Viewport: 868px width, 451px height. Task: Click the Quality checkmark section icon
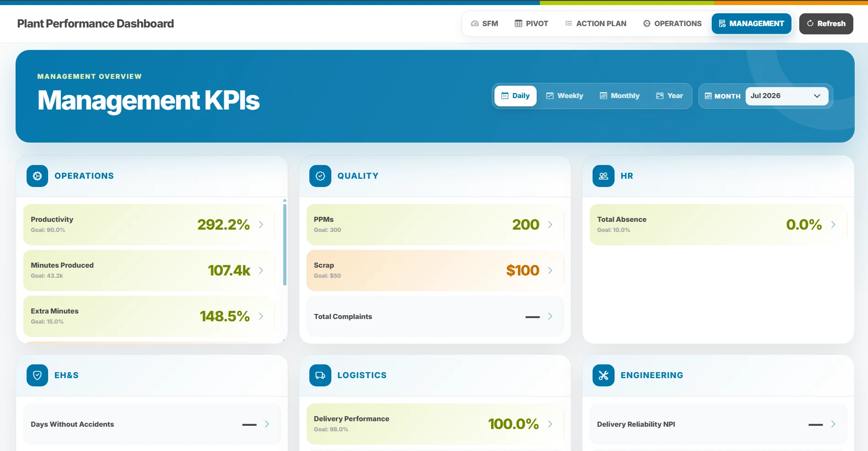(320, 176)
